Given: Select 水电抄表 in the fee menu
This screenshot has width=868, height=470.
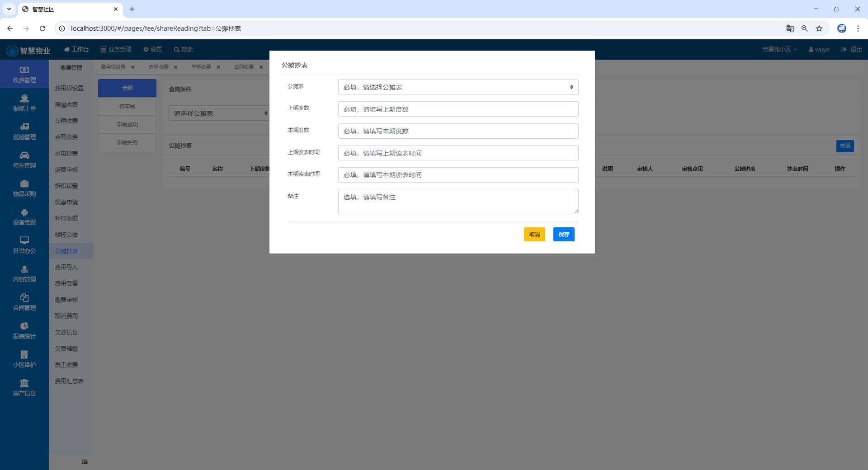Looking at the screenshot, I should click(x=66, y=153).
